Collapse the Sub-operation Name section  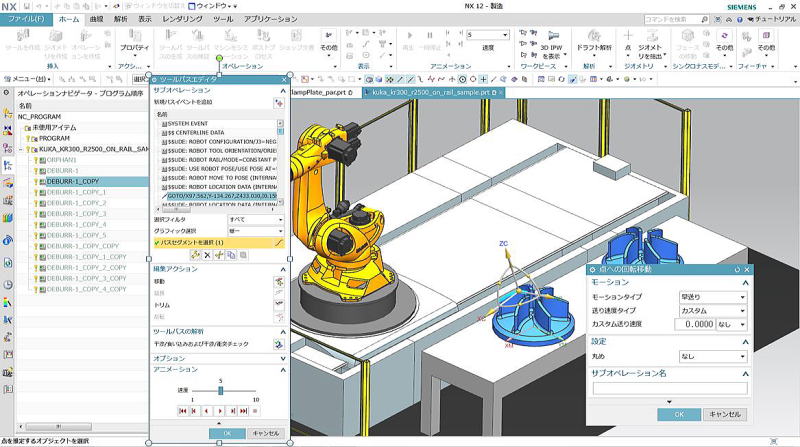click(745, 374)
